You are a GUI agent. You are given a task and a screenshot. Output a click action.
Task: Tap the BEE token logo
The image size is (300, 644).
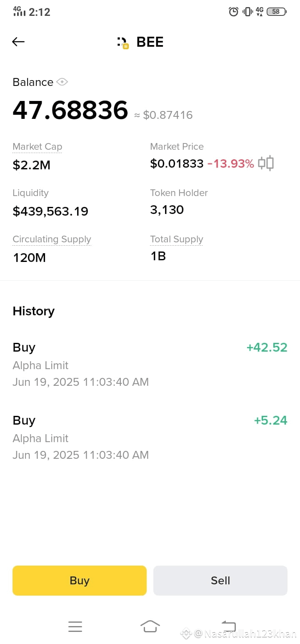pos(123,43)
